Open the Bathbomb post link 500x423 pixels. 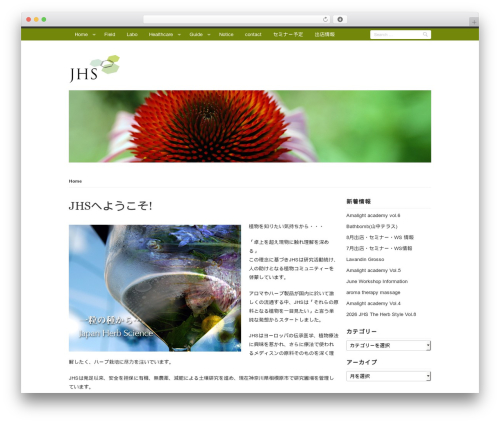click(372, 226)
